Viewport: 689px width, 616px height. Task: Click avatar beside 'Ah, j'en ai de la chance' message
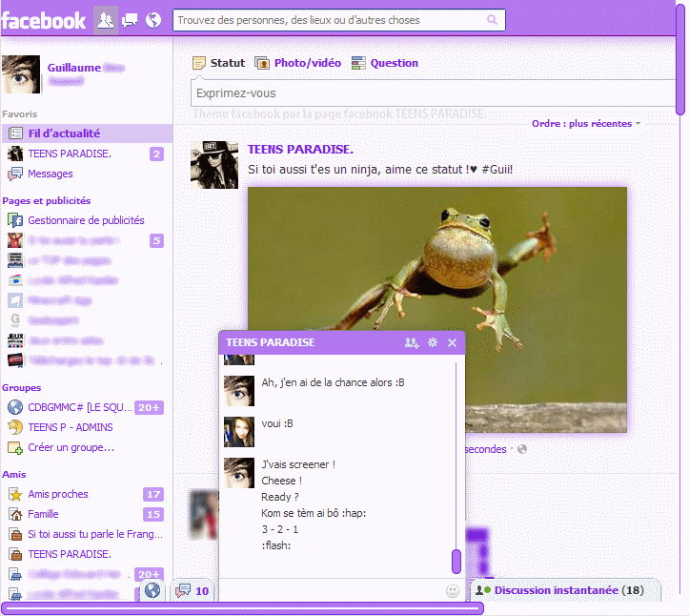coord(239,390)
